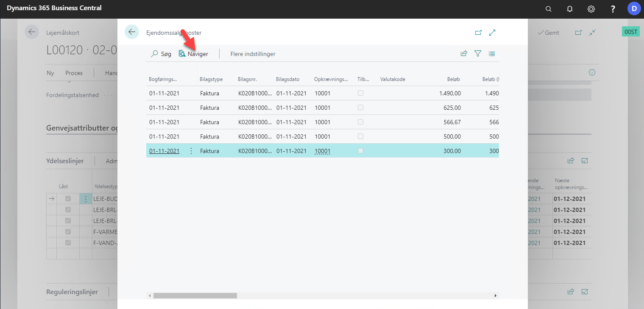Screen dimensions: 644x309
Task: Click Dynamics 365 Business Central title
Action: 54,8
